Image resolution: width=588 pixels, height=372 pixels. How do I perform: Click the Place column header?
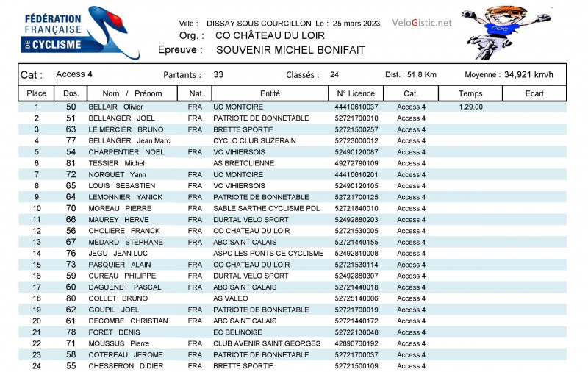click(36, 93)
